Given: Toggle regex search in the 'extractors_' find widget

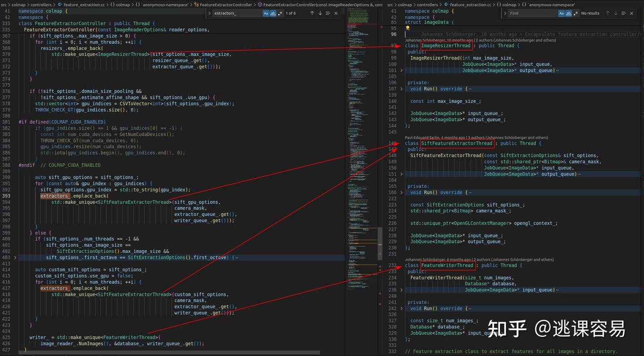Looking at the screenshot, I should [280, 13].
